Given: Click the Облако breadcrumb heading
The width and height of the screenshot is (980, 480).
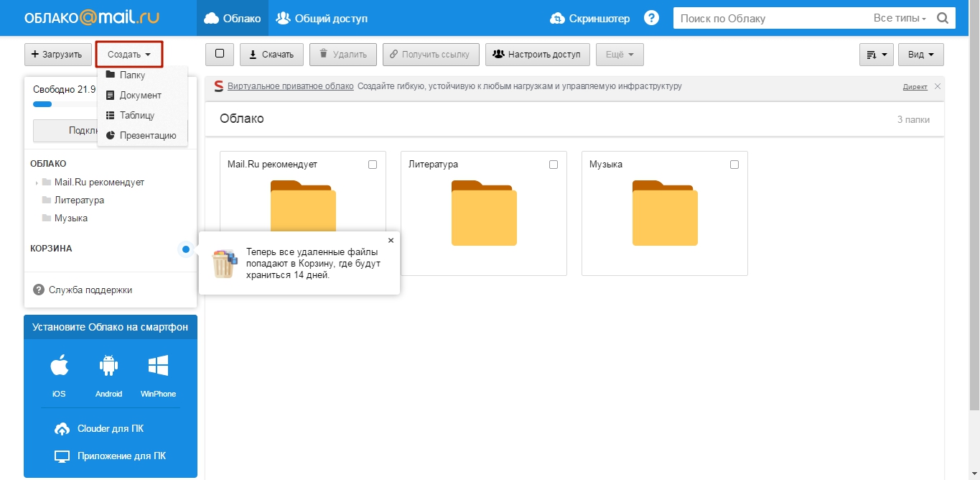Looking at the screenshot, I should pos(242,119).
